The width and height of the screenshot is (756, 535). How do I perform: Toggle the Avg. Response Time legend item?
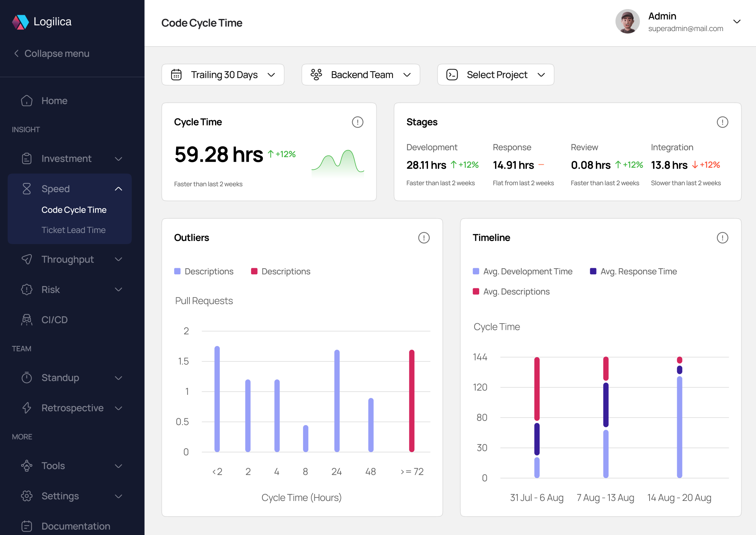tap(633, 271)
